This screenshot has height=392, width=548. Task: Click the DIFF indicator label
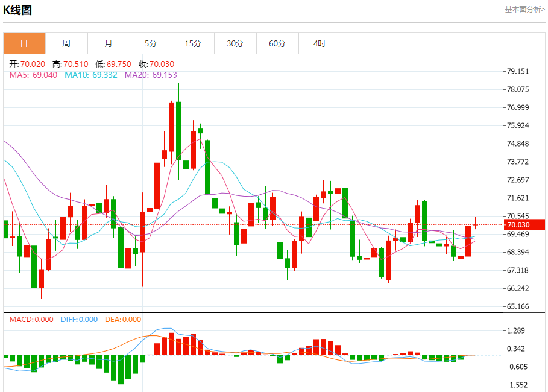79,319
